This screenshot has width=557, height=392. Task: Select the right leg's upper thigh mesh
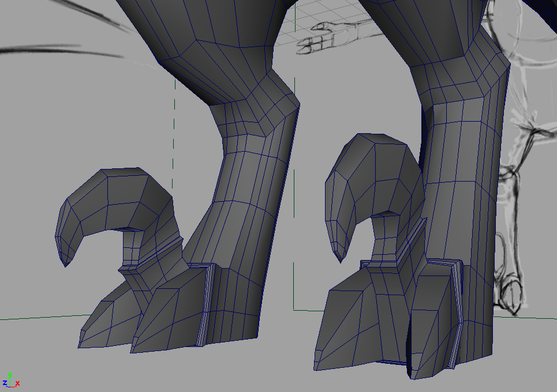439,23
